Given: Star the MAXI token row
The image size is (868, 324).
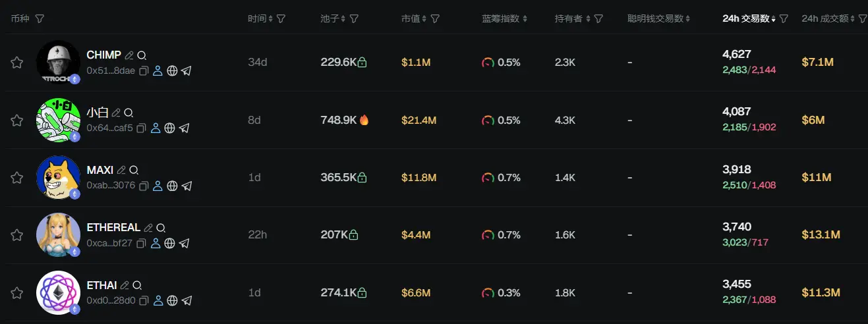Looking at the screenshot, I should click(16, 178).
